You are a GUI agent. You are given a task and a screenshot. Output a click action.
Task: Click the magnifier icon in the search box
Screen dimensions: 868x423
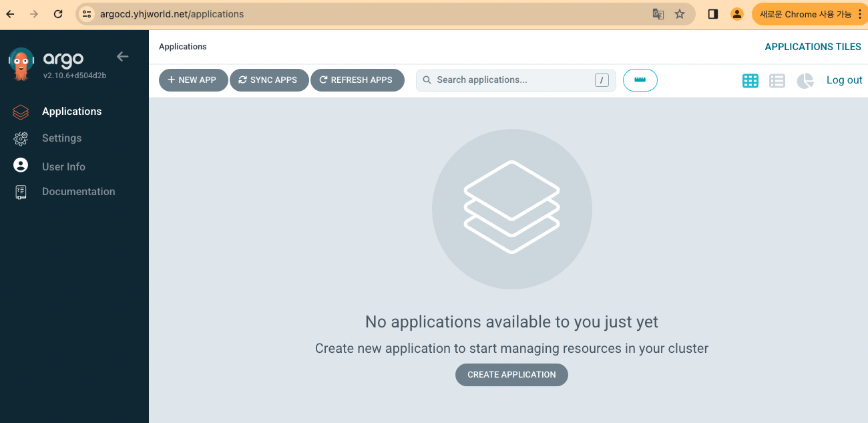[427, 80]
